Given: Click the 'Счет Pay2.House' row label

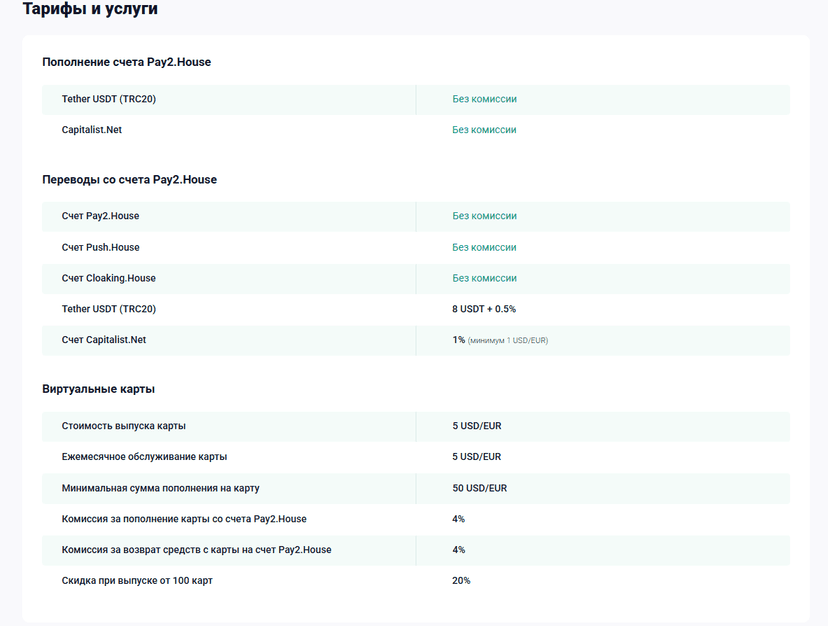Looking at the screenshot, I should point(100,216).
